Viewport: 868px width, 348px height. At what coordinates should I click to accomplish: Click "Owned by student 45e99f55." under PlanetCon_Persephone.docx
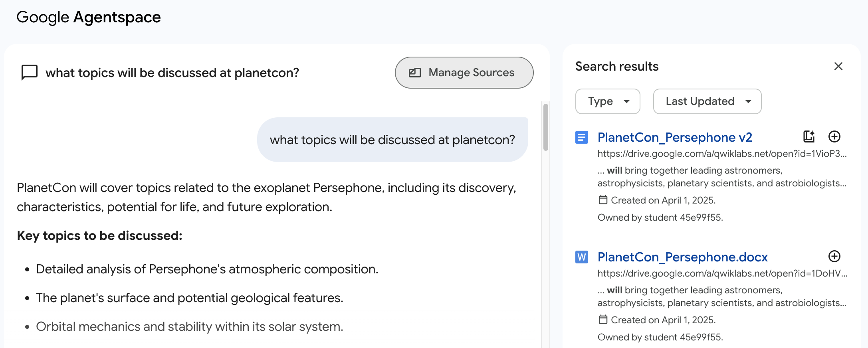pyautogui.click(x=660, y=337)
